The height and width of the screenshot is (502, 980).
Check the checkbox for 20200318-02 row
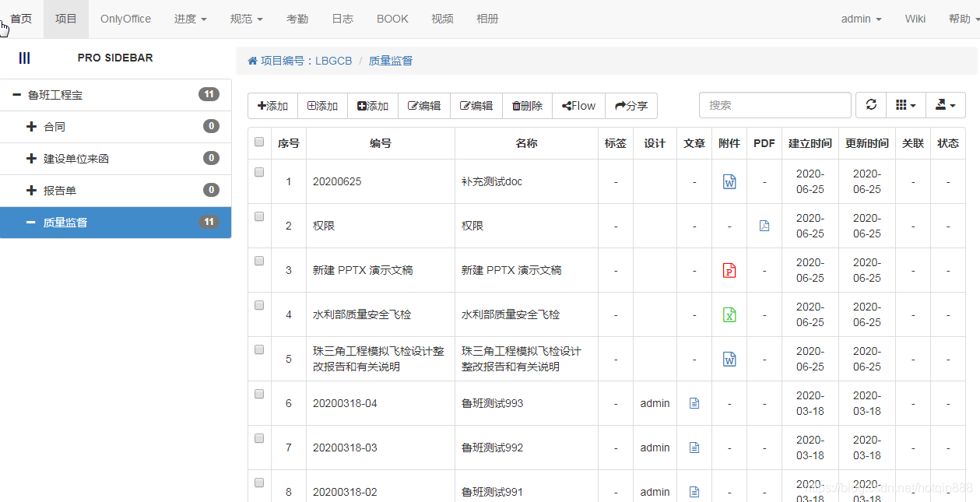pyautogui.click(x=259, y=483)
